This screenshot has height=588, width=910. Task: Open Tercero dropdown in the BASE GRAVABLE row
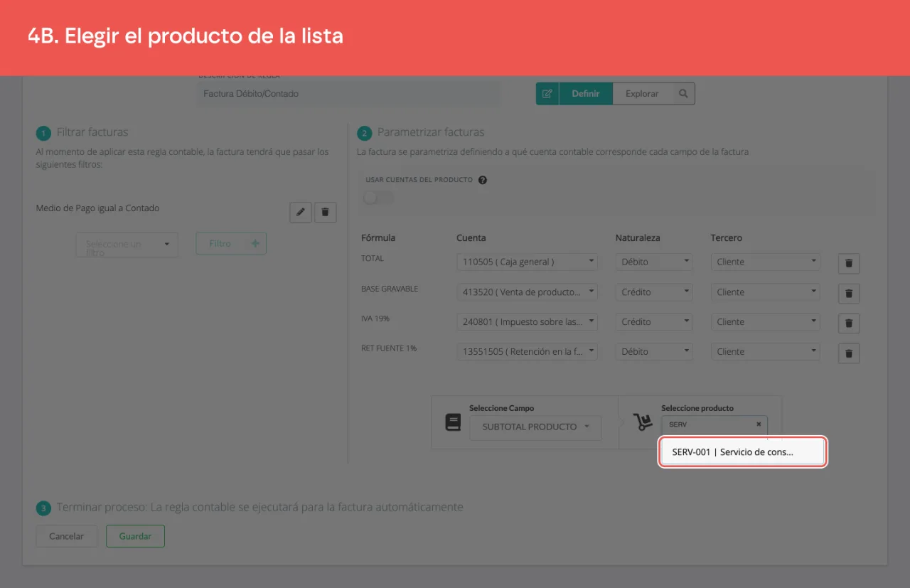click(766, 292)
